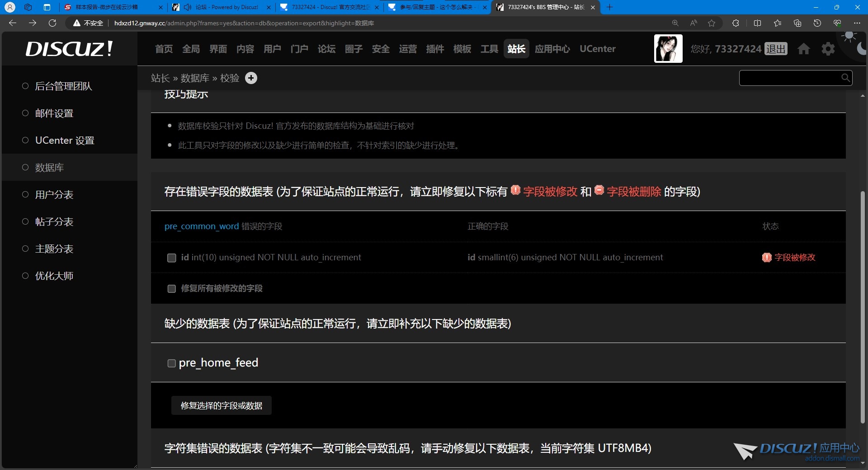Open the pre_common_word table link

pyautogui.click(x=202, y=226)
